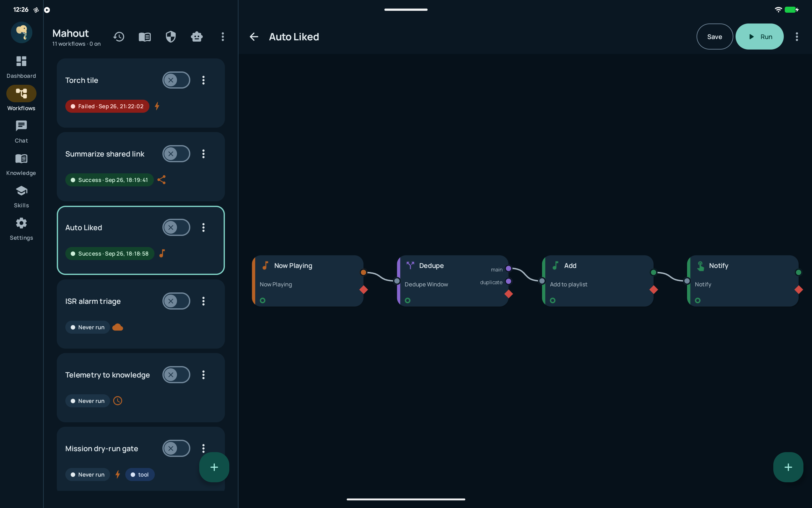Click Add node green output port
Screen dimensions: 812x508
[x=653, y=272]
